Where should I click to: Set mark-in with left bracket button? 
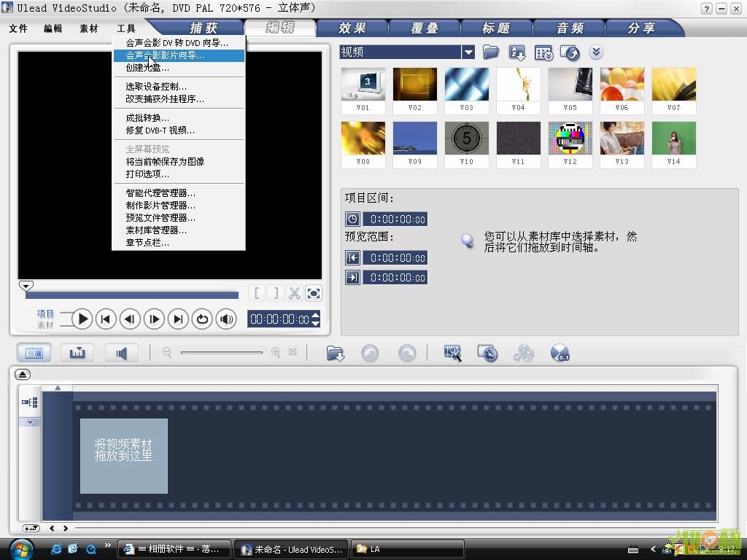[256, 293]
